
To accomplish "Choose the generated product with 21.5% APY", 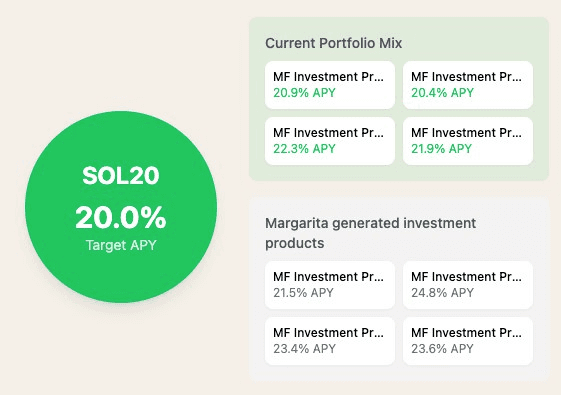I will (x=330, y=285).
